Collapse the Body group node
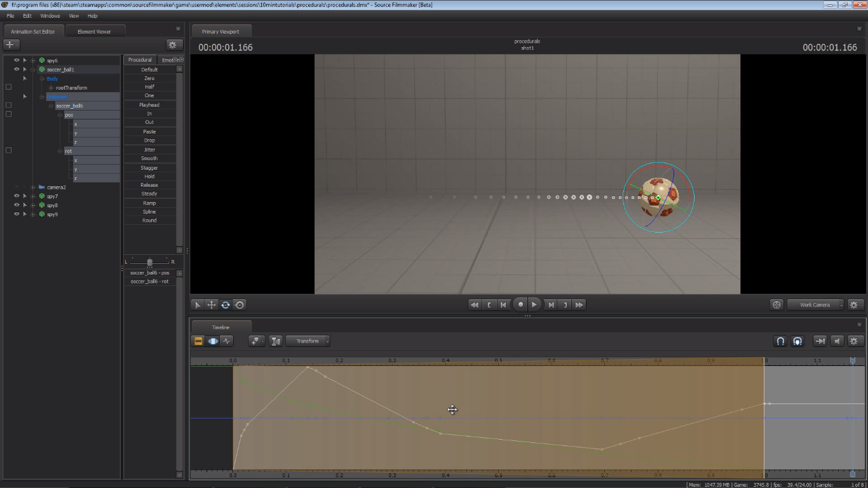 pos(42,79)
